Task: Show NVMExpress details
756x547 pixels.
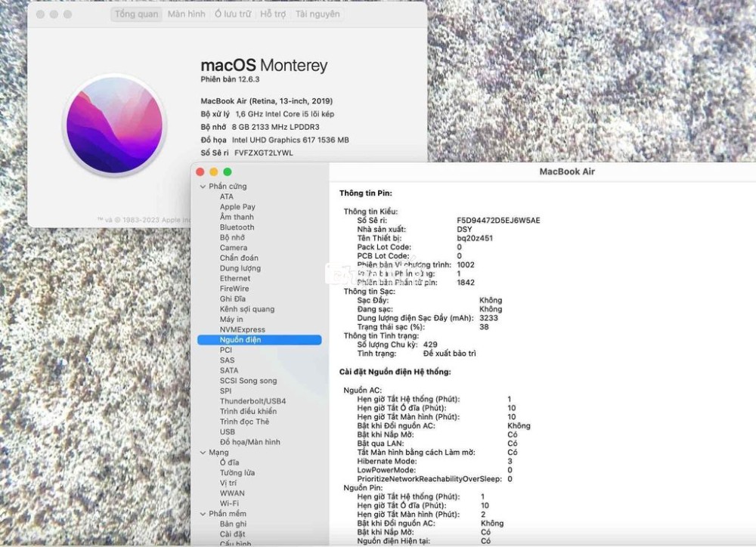Action: coord(243,329)
